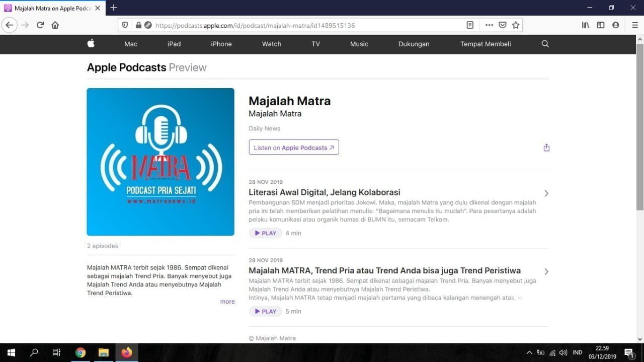This screenshot has height=362, width=644.
Task: Play the Literasi Awal Digital episode
Action: [x=265, y=233]
